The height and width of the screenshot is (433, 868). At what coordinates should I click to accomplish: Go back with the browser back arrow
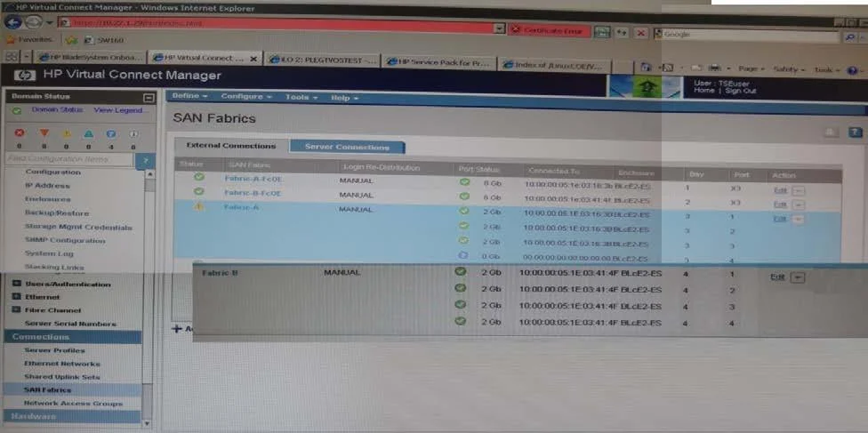[x=14, y=23]
